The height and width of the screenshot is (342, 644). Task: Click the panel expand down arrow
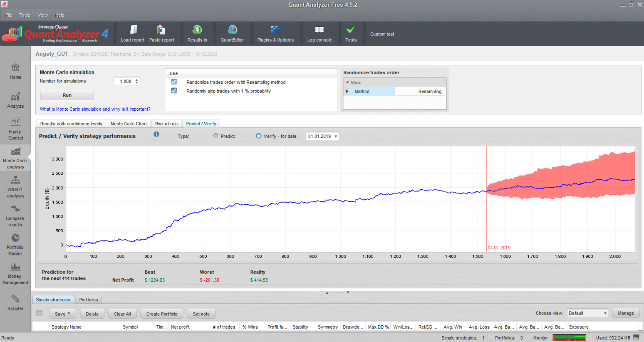[x=348, y=292]
